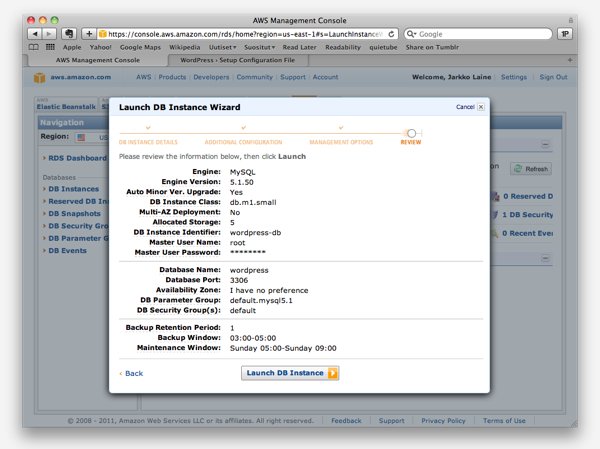
Task: Click the browser forward arrow button
Action: 50,33
